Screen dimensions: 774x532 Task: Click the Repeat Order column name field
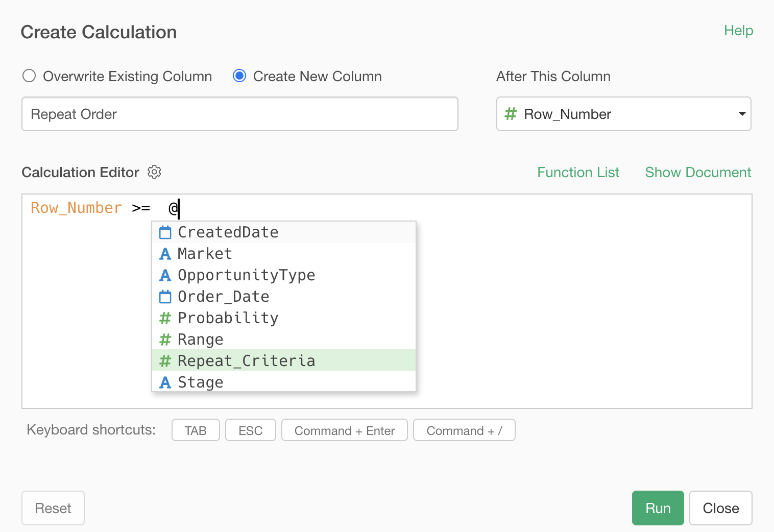click(239, 114)
